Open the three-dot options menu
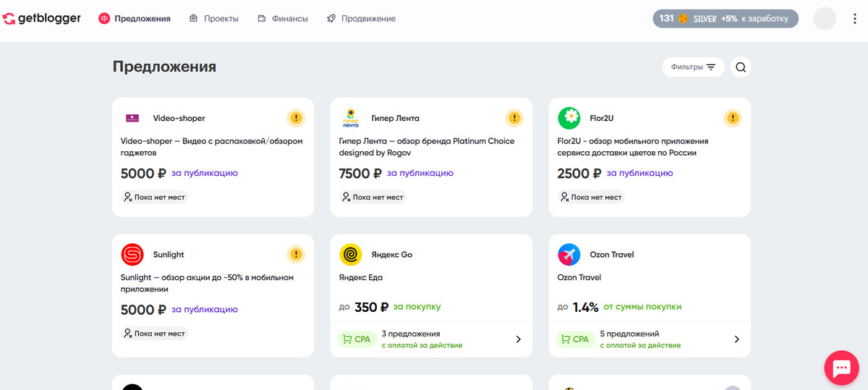 point(855,19)
